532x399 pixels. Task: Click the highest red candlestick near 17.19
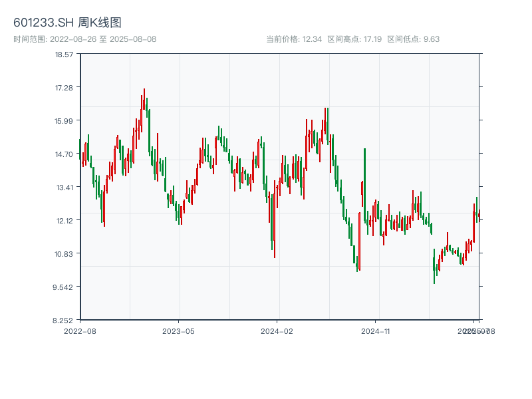[x=144, y=99]
